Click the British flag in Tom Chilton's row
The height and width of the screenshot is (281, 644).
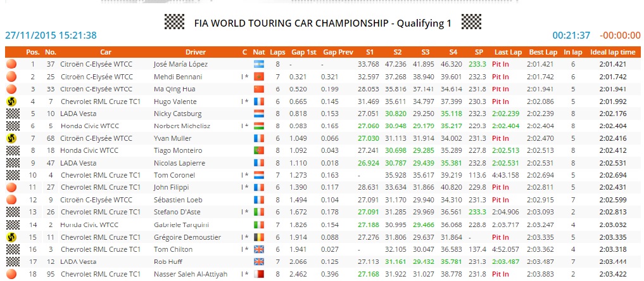tap(258, 249)
